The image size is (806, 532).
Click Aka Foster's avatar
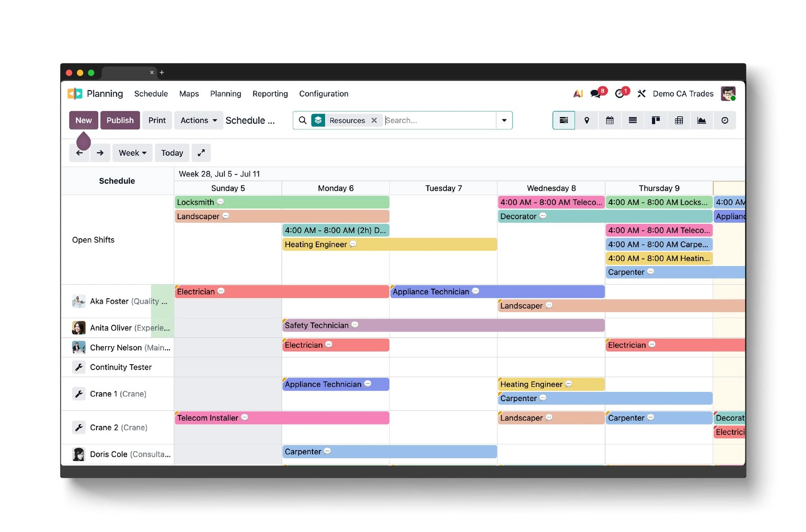tap(79, 301)
